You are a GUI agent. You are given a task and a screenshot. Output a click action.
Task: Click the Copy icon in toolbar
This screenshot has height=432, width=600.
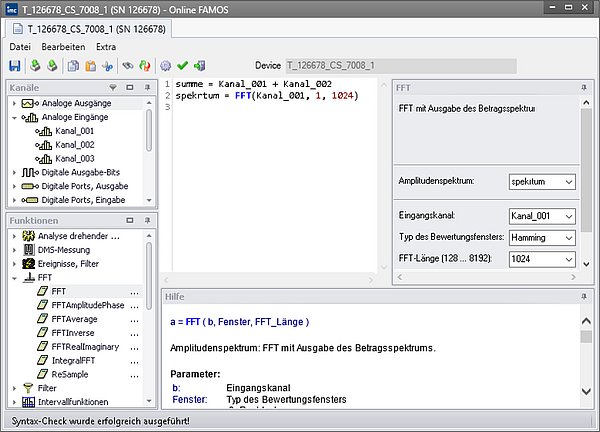tap(72, 66)
